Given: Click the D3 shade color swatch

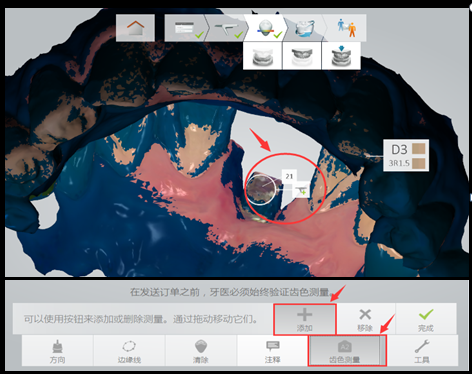Looking at the screenshot, I should click(418, 149).
